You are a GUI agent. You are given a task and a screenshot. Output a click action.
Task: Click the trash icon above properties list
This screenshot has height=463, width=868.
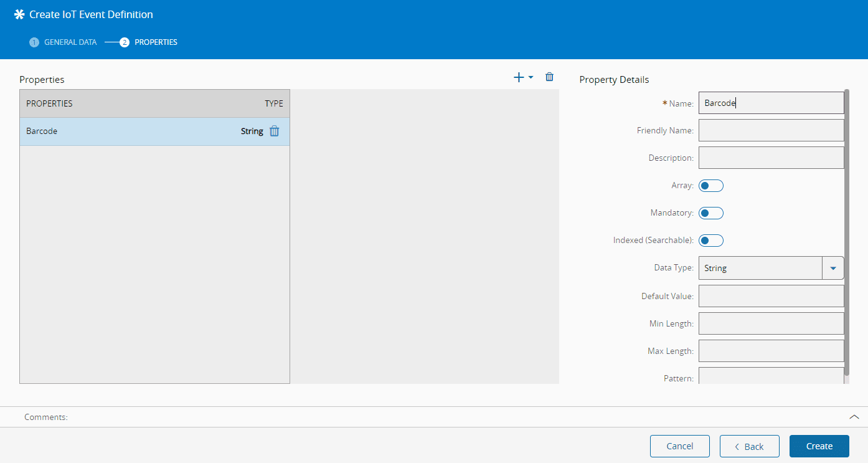[x=549, y=77]
